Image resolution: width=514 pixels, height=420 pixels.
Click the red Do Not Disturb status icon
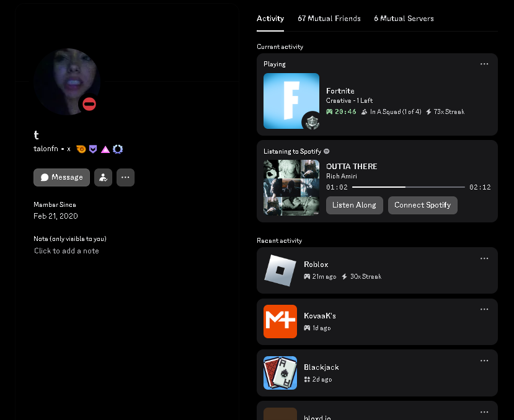click(89, 104)
